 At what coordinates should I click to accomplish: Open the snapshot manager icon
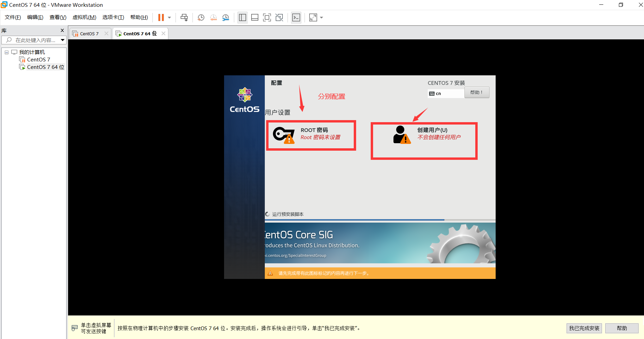coord(226,17)
